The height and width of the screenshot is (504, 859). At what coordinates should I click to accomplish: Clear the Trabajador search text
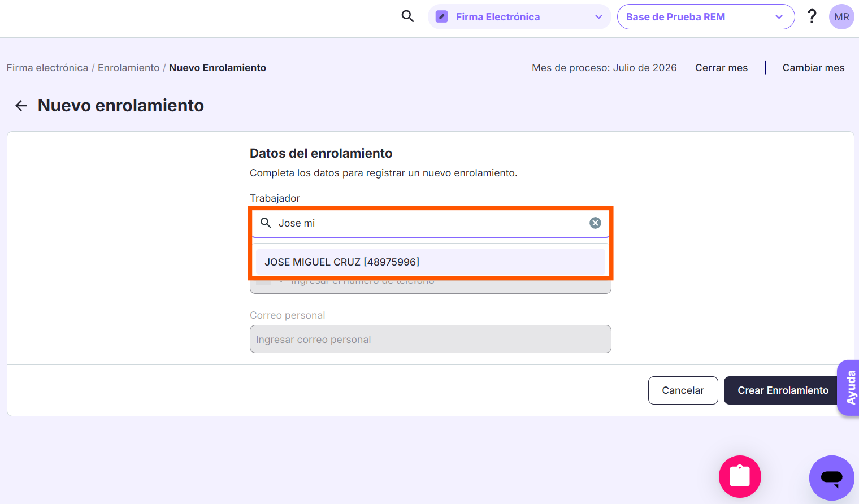(x=595, y=223)
